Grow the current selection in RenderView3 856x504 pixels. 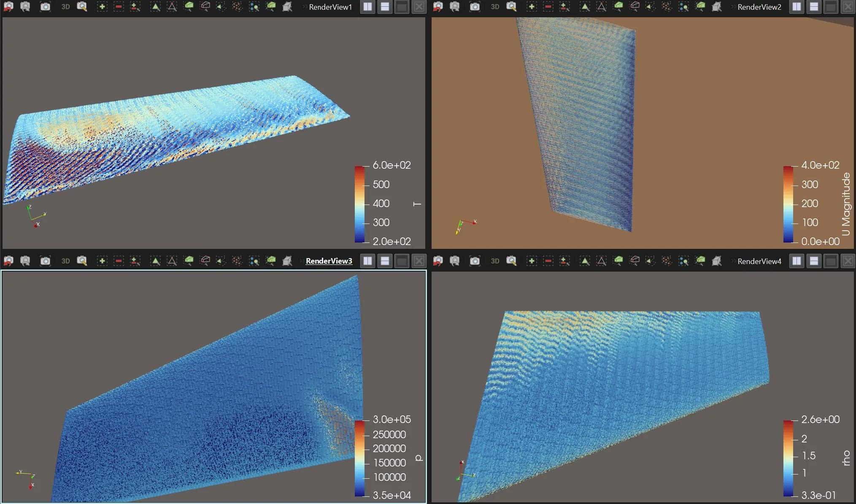(x=102, y=261)
